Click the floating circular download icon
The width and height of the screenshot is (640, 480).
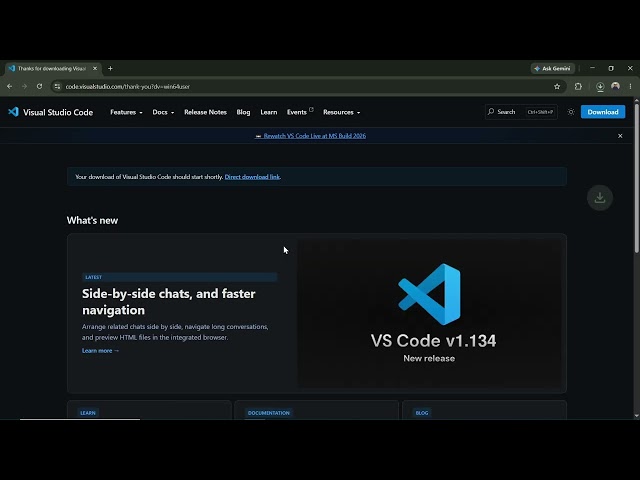600,198
